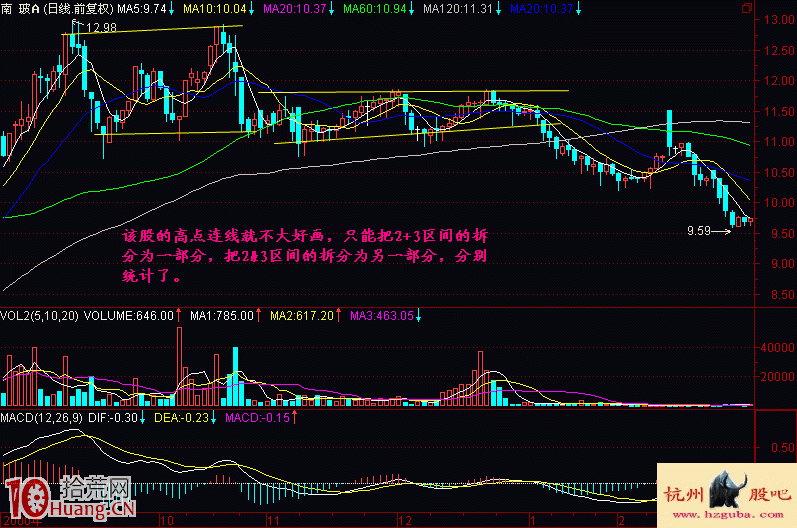Click the 13.00 price axis label
The height and width of the screenshot is (528, 797).
779,20
